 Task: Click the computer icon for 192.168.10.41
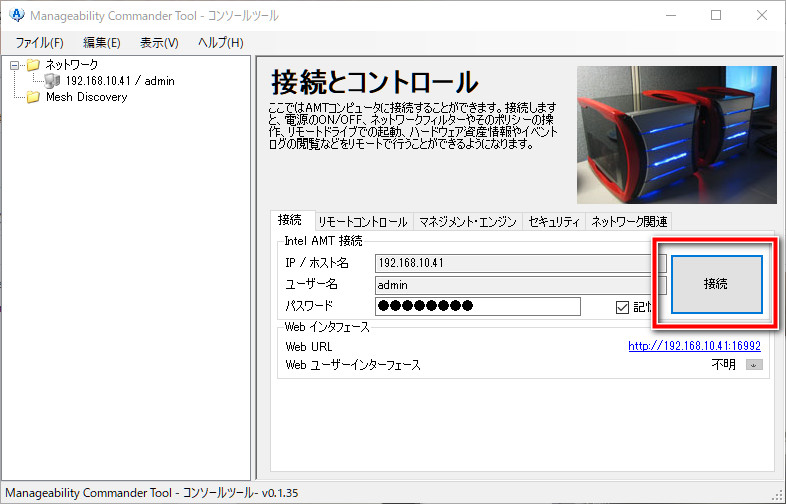tap(52, 81)
